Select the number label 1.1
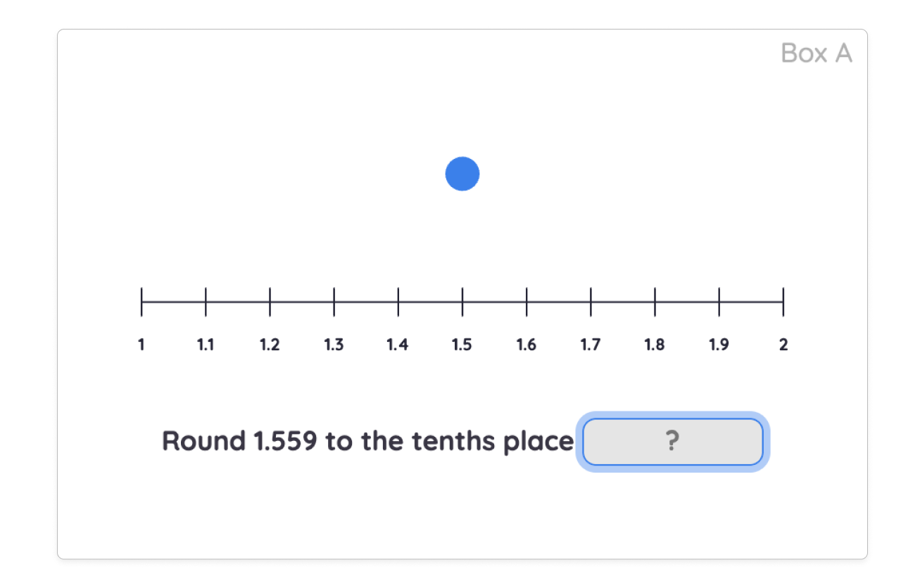The width and height of the screenshot is (901, 588). tap(206, 345)
